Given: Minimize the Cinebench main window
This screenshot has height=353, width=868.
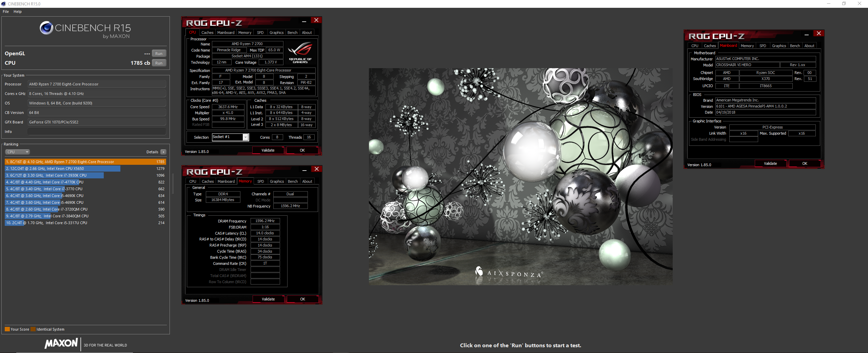Looking at the screenshot, I should pos(828,4).
